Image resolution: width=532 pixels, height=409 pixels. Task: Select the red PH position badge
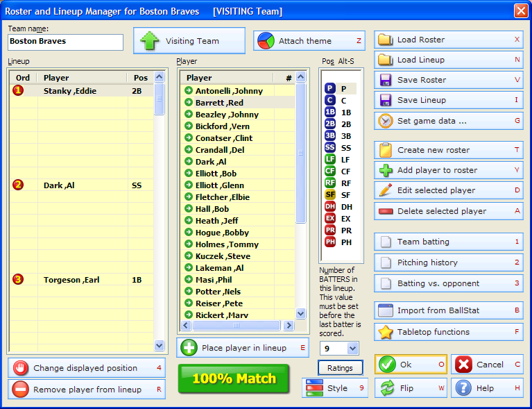[329, 242]
